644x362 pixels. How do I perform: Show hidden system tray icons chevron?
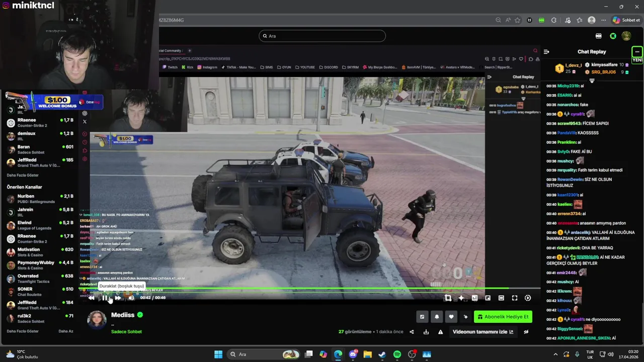point(555,354)
